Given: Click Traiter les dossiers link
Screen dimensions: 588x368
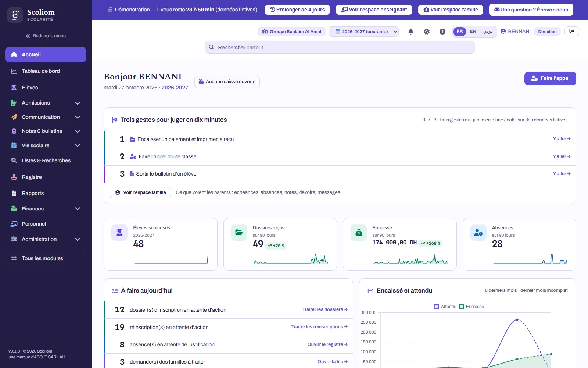Looking at the screenshot, I should pyautogui.click(x=325, y=309).
